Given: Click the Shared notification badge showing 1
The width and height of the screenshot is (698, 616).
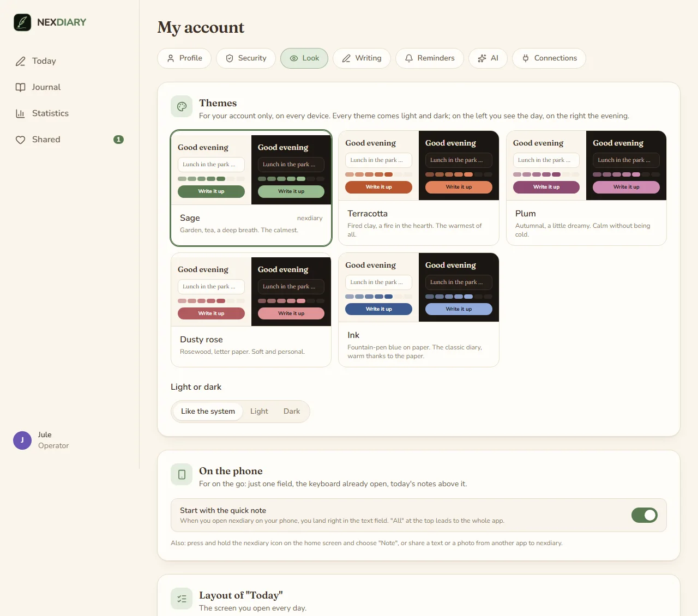Looking at the screenshot, I should tap(118, 140).
